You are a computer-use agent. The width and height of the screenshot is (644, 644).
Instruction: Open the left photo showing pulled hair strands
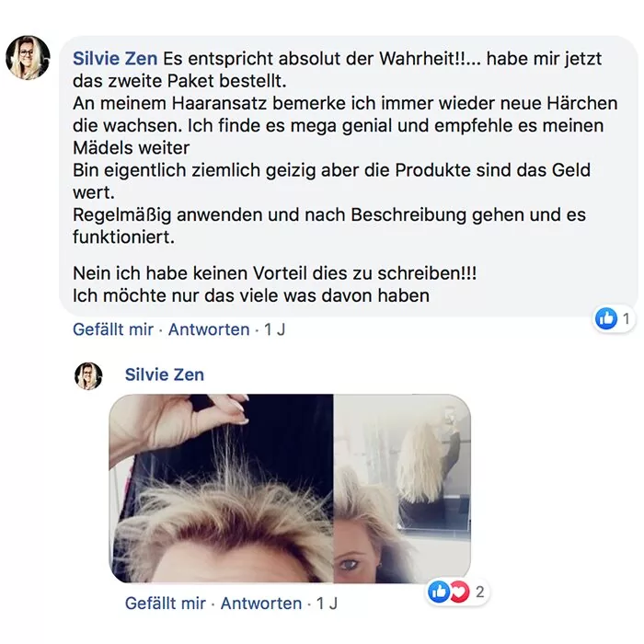coord(221,489)
